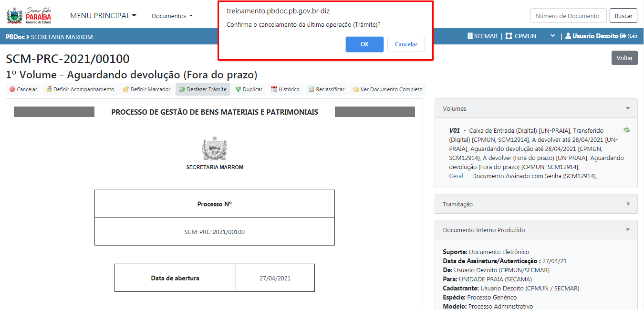Collapse the Documento Interno Produzido panel
Viewport: 644px width, 310px height.
coord(628,230)
